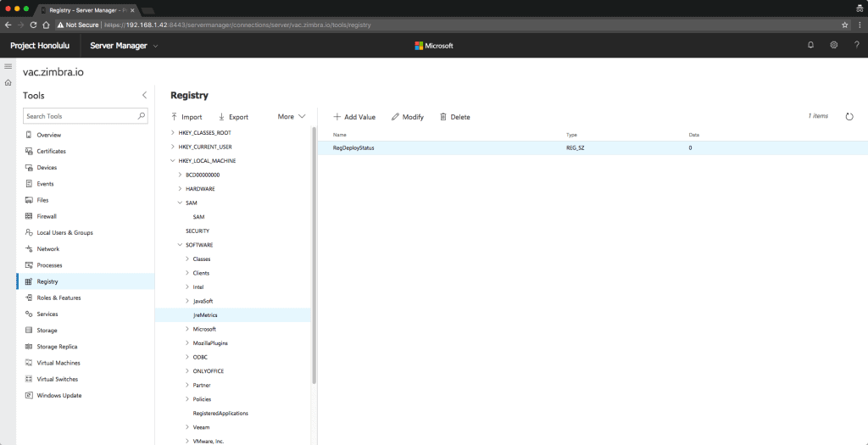This screenshot has width=868, height=445.
Task: Open the Services tool
Action: pos(47,314)
